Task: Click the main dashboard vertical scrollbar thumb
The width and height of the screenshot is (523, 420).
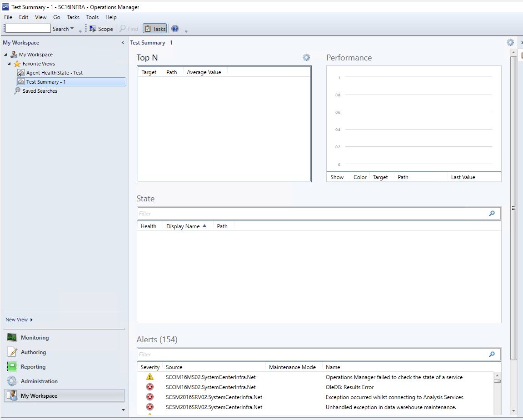Action: pos(513,208)
